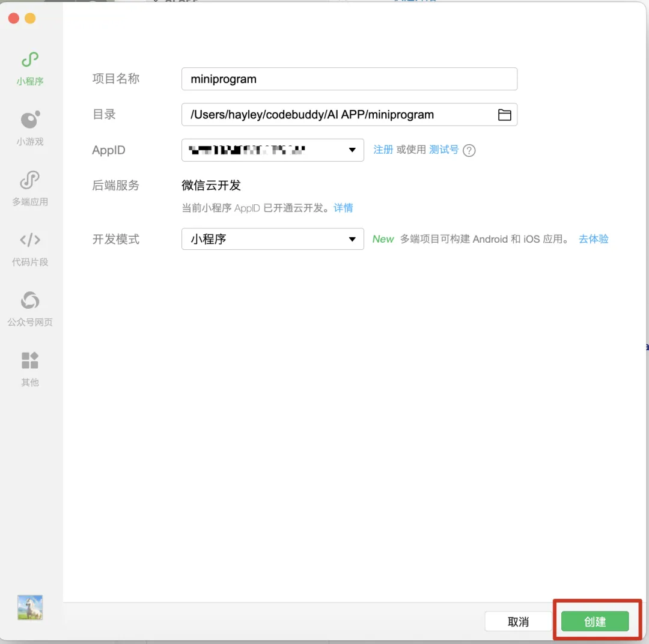The width and height of the screenshot is (649, 644).
Task: Click the question mark help icon next to 测试号
Action: [469, 151]
